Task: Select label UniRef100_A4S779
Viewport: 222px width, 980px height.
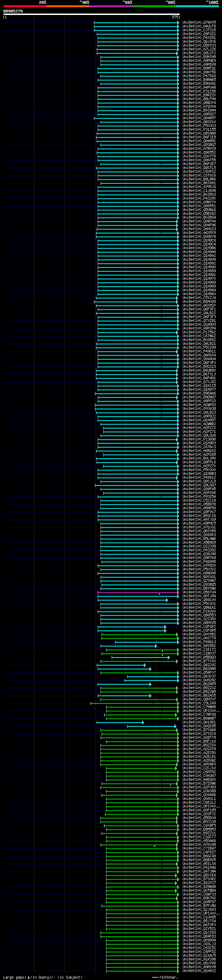Action: (199, 638)
